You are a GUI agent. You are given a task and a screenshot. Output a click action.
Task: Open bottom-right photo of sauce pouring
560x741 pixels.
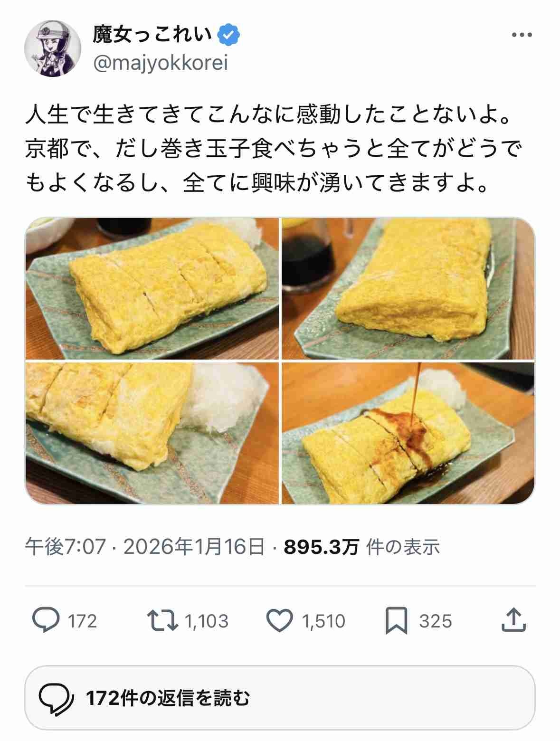pyautogui.click(x=408, y=433)
